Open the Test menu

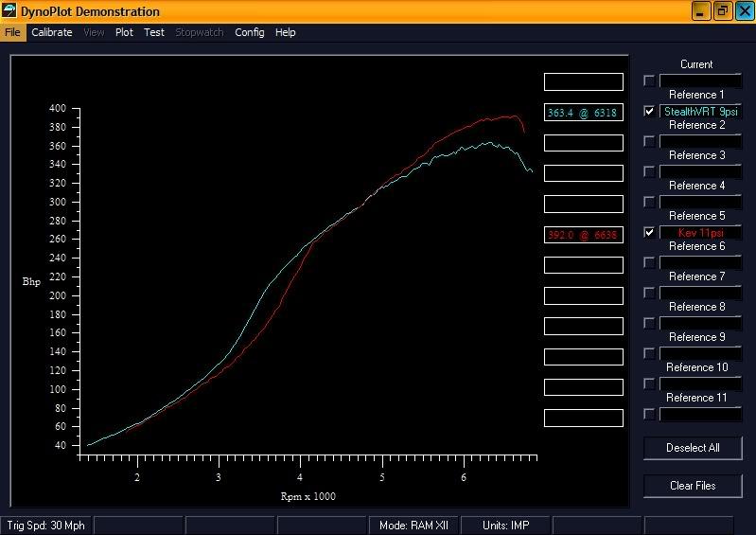coord(154,32)
